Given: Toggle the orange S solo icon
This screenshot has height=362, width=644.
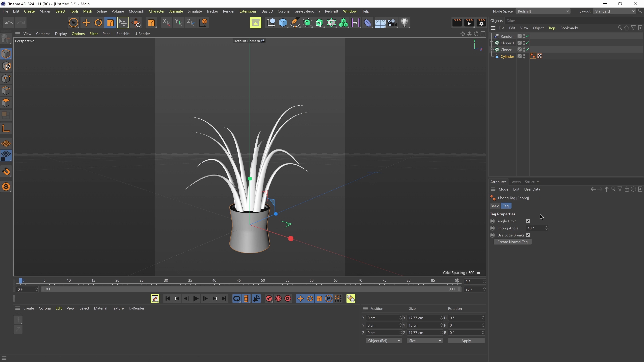Looking at the screenshot, I should tap(6, 187).
